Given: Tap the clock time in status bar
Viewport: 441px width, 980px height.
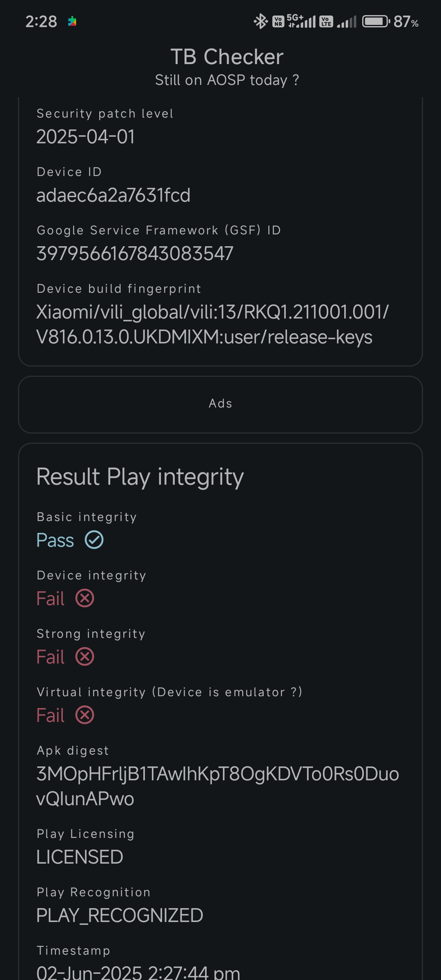Looking at the screenshot, I should pyautogui.click(x=41, y=22).
